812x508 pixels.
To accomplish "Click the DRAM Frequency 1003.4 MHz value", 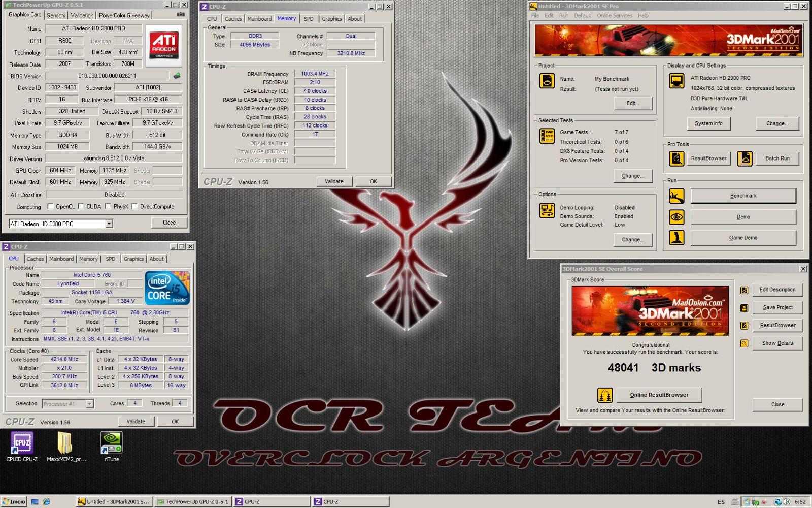I will pos(315,74).
